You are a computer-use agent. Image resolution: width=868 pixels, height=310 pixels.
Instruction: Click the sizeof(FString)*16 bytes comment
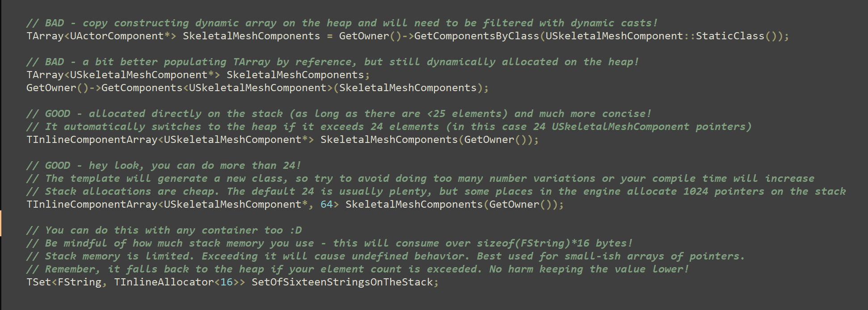coord(329,243)
